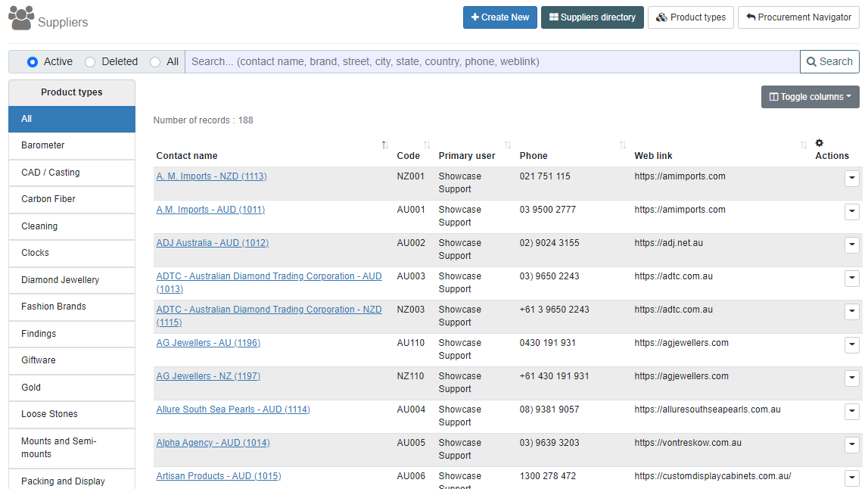Click the https://customdisplaycabinets.com.au/ web link text

(713, 475)
